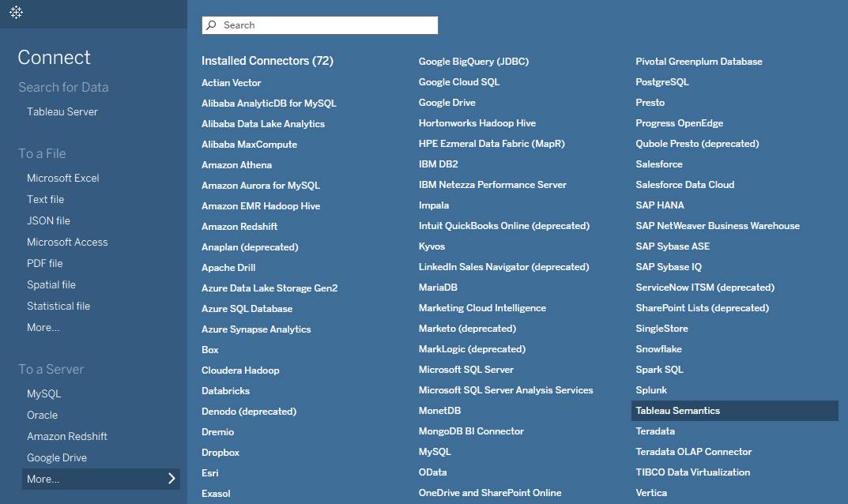Choose Microsoft Excel file connection
Viewport: 848px width, 504px height.
(62, 178)
